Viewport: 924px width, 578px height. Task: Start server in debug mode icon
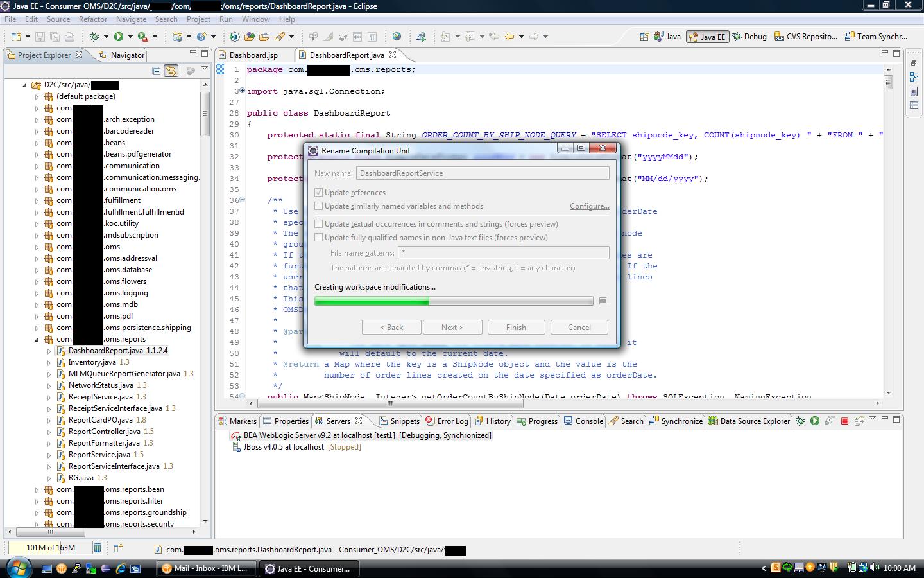coord(800,421)
